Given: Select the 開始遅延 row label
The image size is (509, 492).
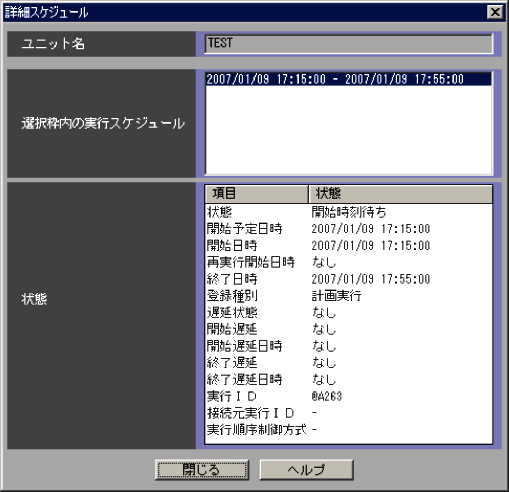Looking at the screenshot, I should [232, 329].
